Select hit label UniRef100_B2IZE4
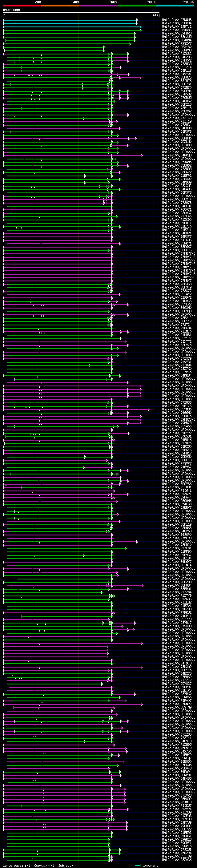Screen dimensions: 197x868 (176, 67)
